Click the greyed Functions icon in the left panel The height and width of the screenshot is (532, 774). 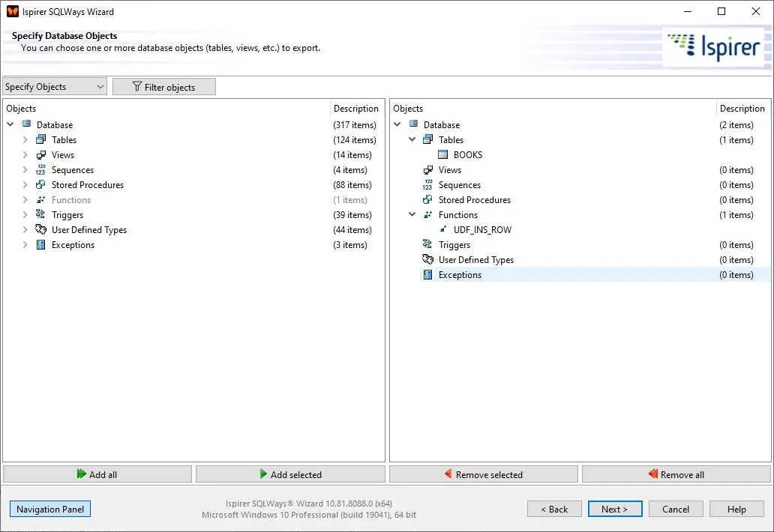[41, 199]
